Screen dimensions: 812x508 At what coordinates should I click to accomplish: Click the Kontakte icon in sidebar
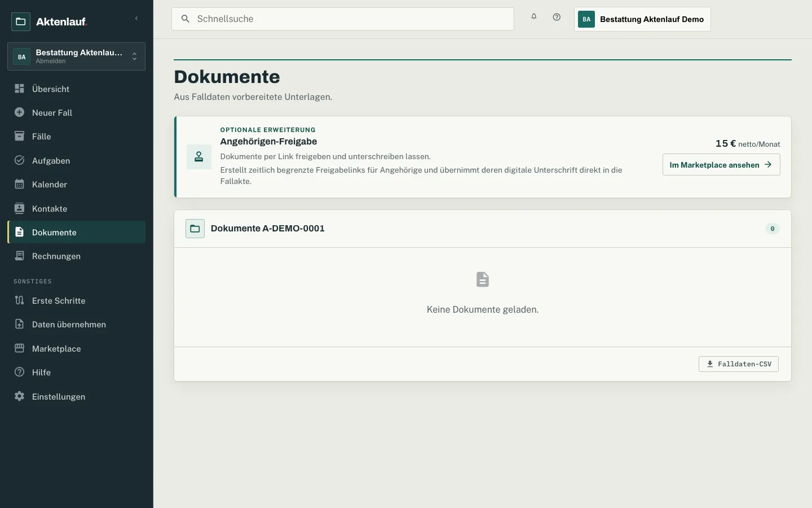[x=19, y=208]
